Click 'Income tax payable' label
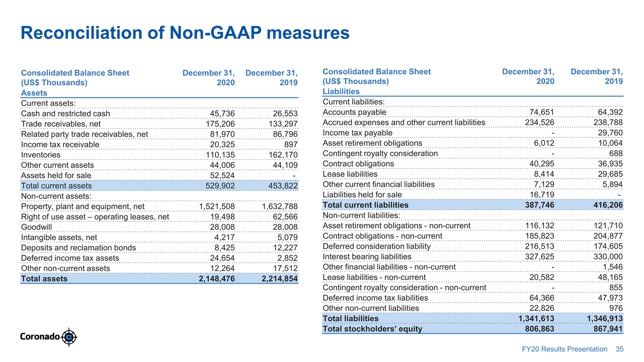 tap(357, 133)
